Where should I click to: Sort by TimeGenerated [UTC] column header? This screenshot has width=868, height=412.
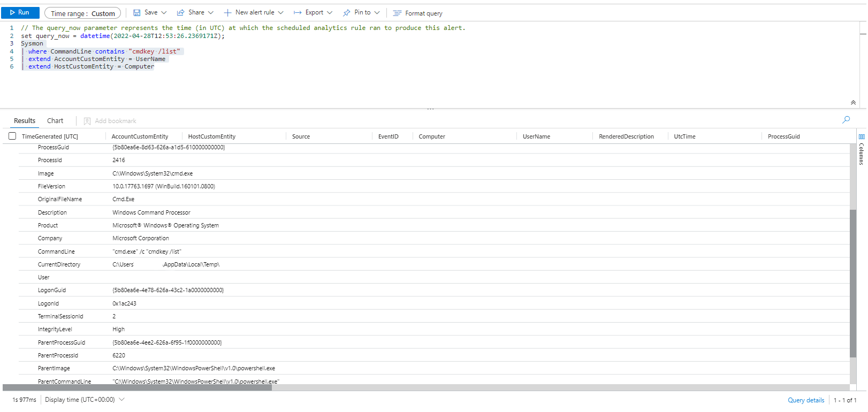(x=50, y=137)
